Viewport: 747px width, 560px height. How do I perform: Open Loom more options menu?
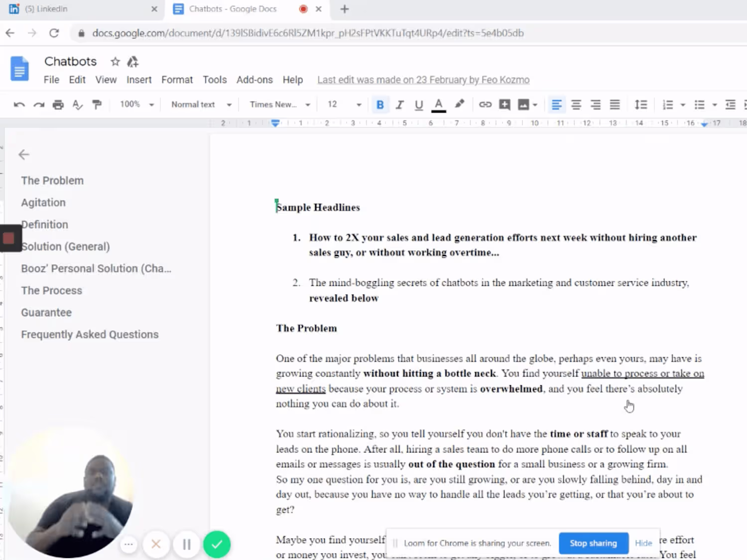128,544
